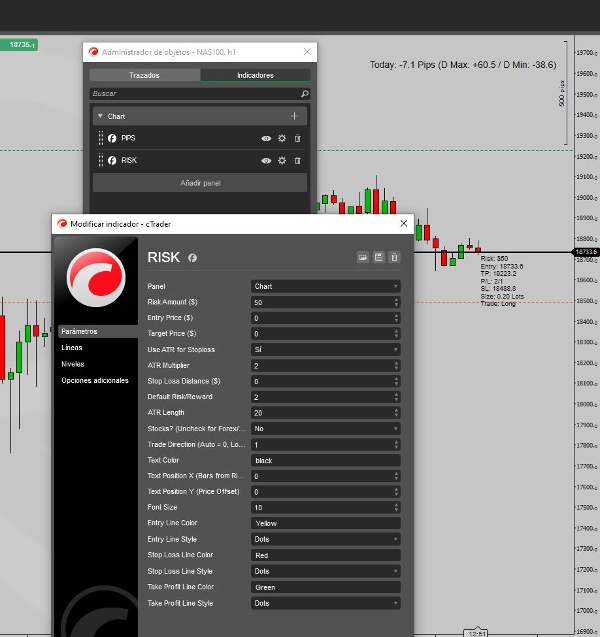Open the Use ATR for Stoploss dropdown
600x637 pixels.
pyautogui.click(x=326, y=349)
